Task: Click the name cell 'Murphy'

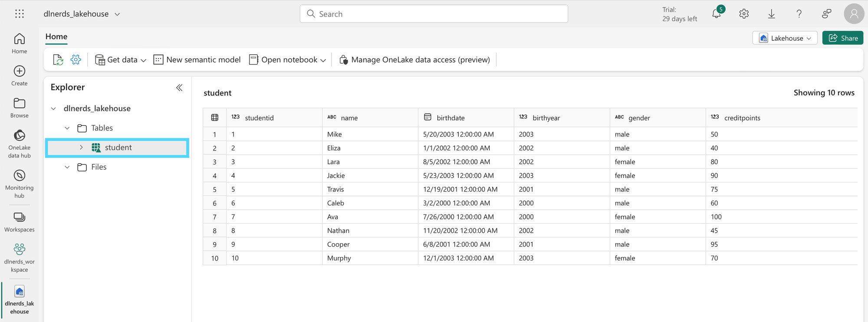Action: (370, 258)
